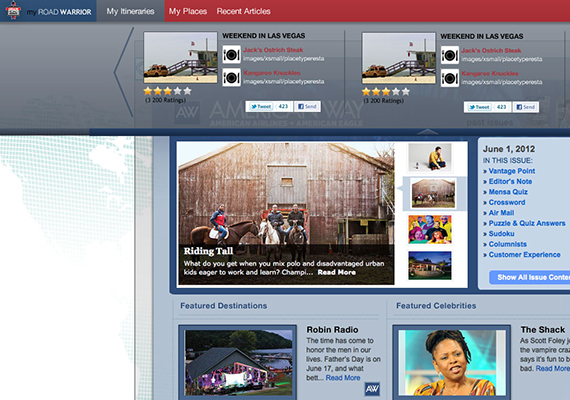Click Read More under The Shack
This screenshot has height=400, width=570.
(x=553, y=368)
